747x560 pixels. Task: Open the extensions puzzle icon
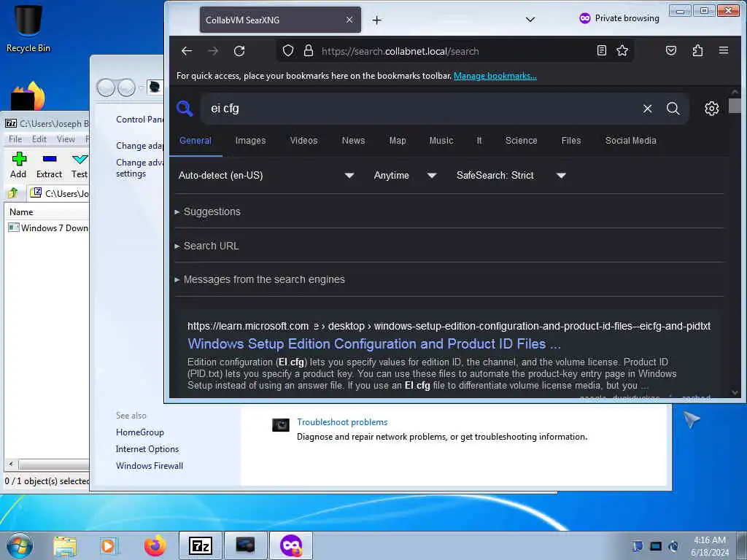tap(697, 50)
